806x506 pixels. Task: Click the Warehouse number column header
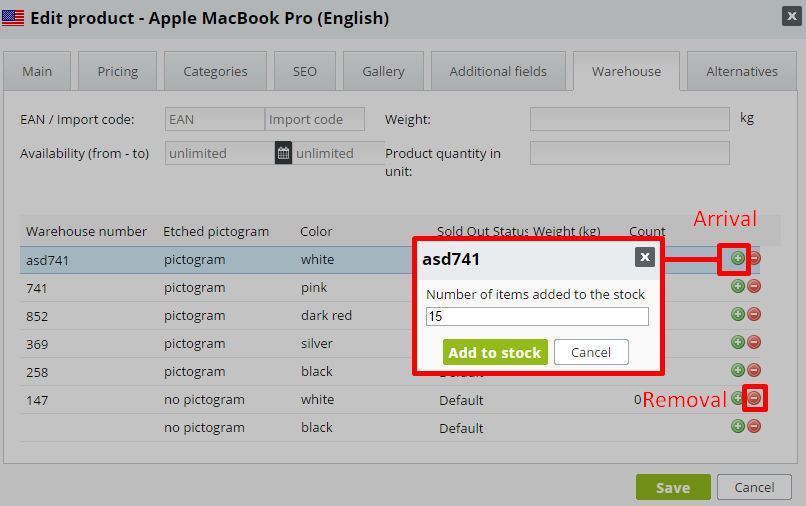click(86, 231)
